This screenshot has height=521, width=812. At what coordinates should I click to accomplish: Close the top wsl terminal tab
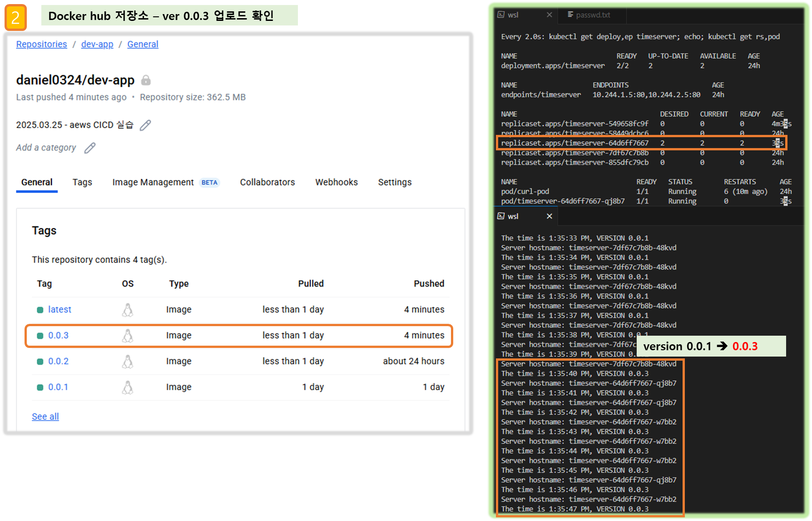[550, 15]
